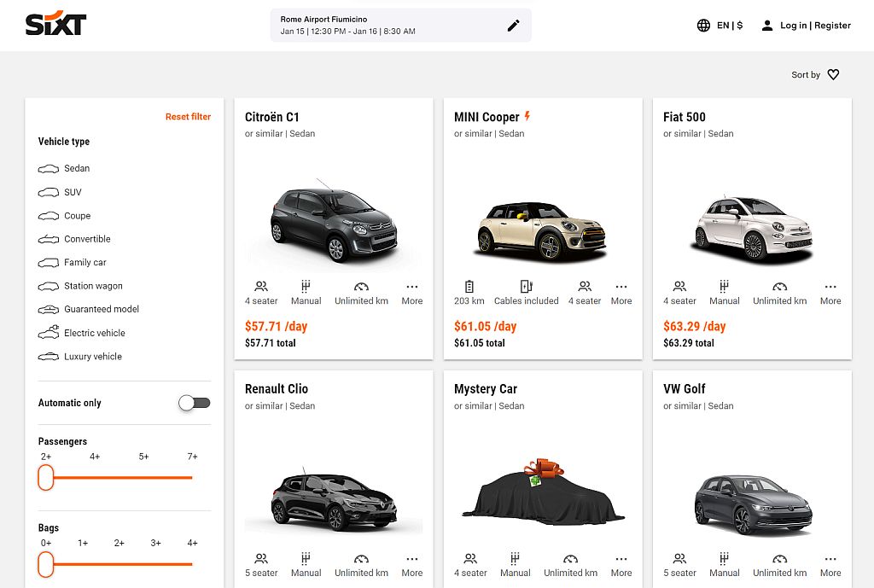
Task: Click the SUV vehicle type icon
Action: point(49,192)
